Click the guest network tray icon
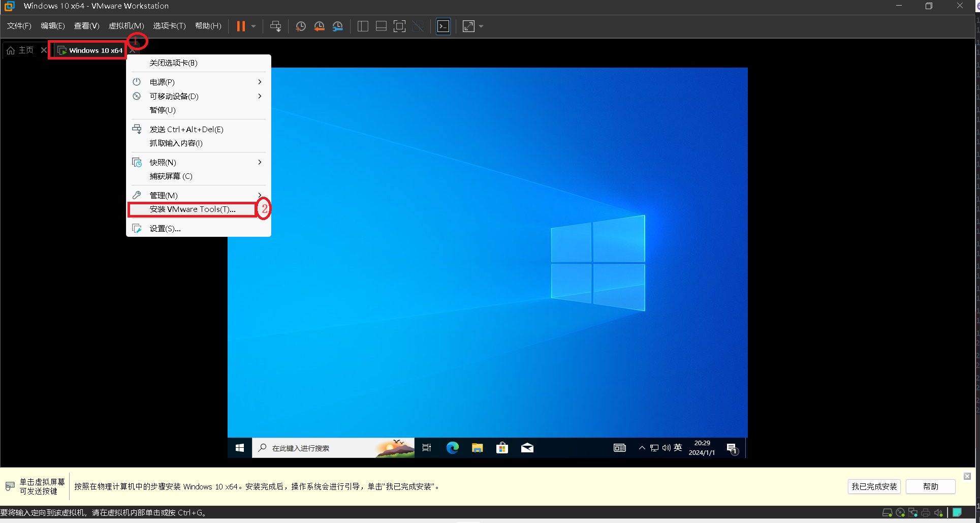 [654, 448]
